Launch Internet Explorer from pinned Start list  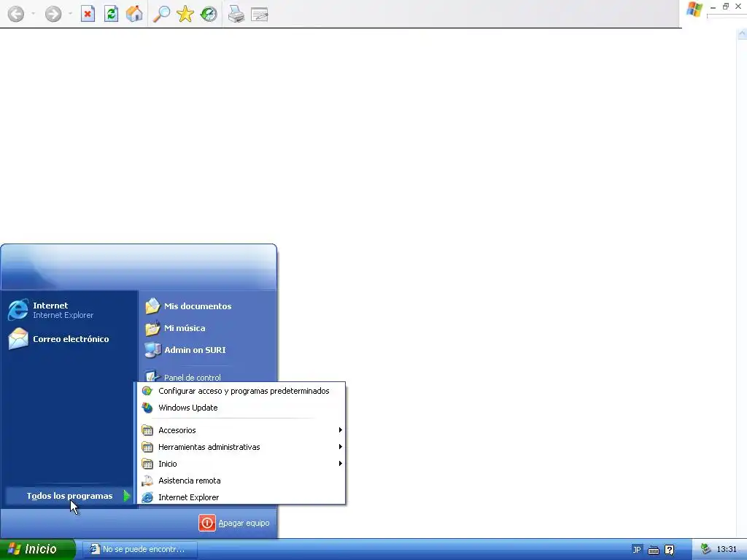click(x=69, y=310)
